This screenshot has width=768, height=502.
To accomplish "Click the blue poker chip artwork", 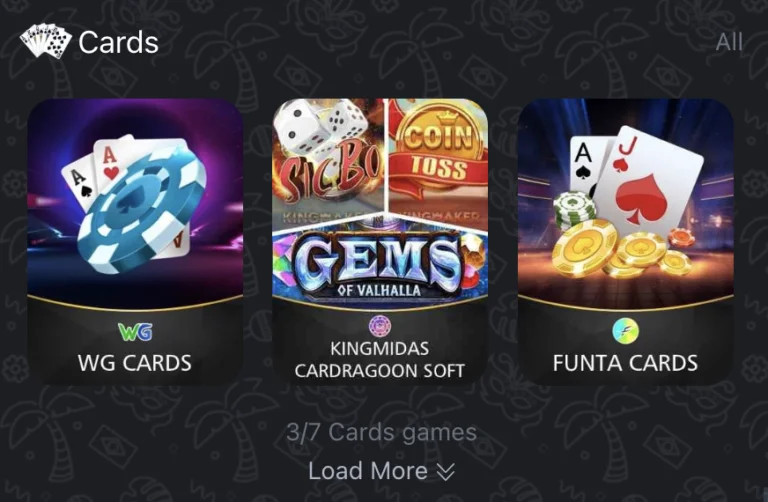I will pos(142,208).
